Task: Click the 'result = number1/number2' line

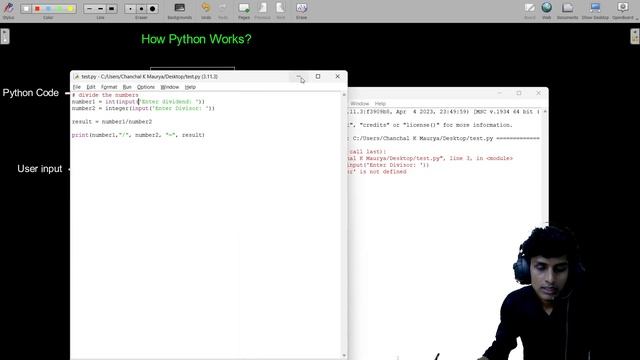Action: click(x=112, y=122)
